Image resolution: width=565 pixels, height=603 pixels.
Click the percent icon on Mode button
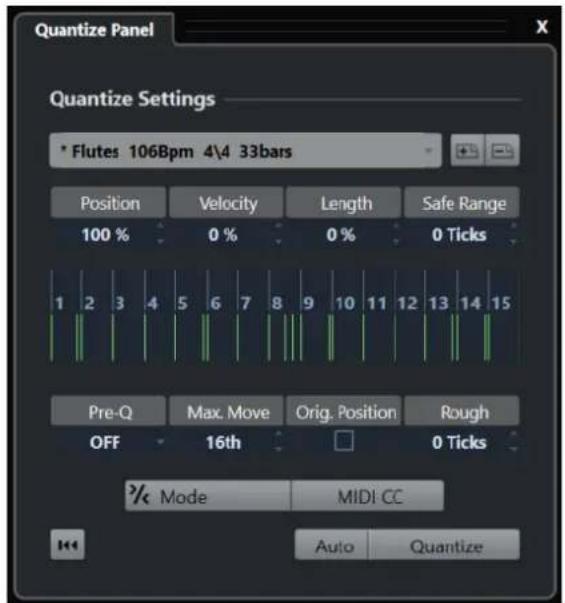pyautogui.click(x=138, y=495)
